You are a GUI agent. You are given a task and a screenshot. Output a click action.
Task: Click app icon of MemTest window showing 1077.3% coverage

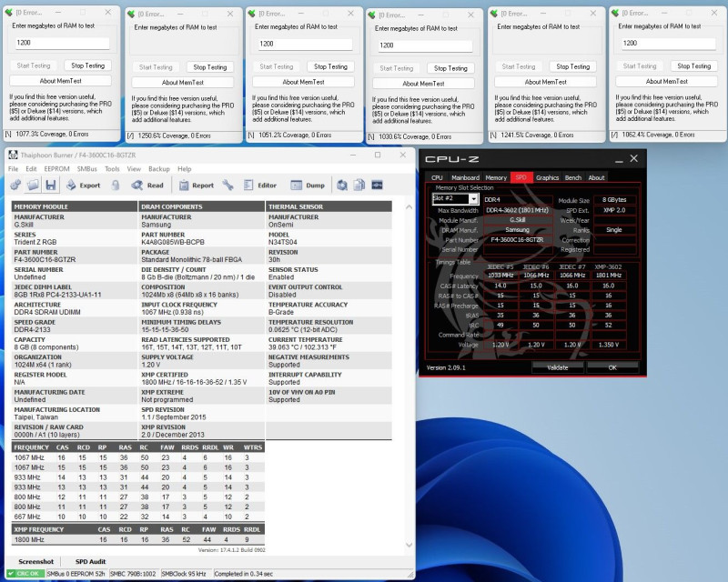[x=9, y=13]
